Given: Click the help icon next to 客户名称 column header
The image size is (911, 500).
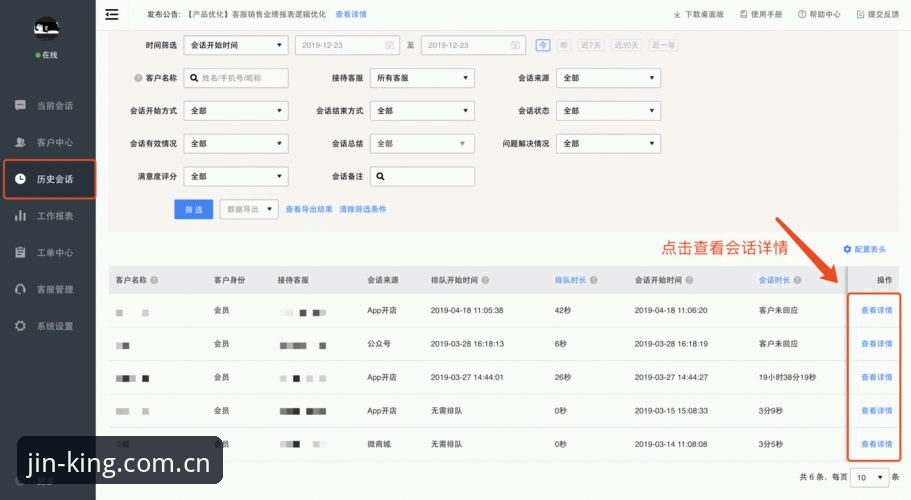Looking at the screenshot, I should 154,280.
